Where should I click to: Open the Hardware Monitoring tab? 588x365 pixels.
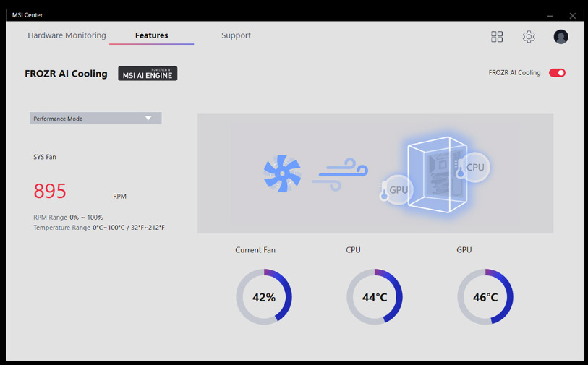pos(67,35)
